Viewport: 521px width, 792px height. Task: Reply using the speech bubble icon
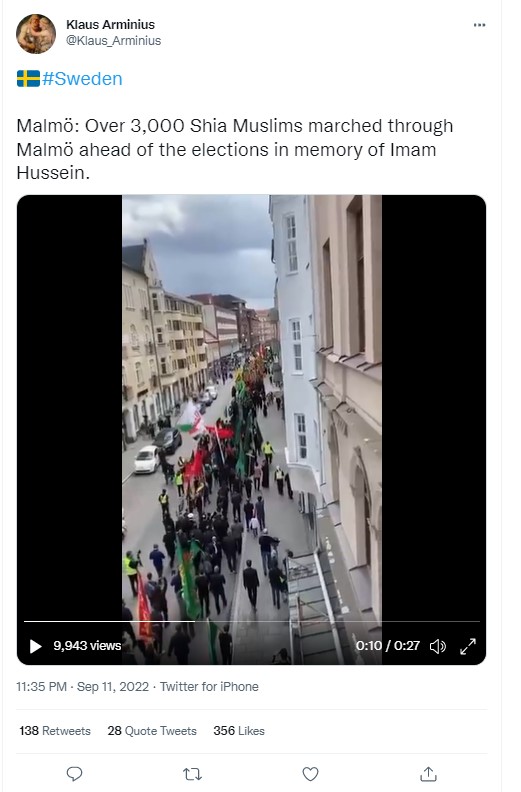point(74,774)
